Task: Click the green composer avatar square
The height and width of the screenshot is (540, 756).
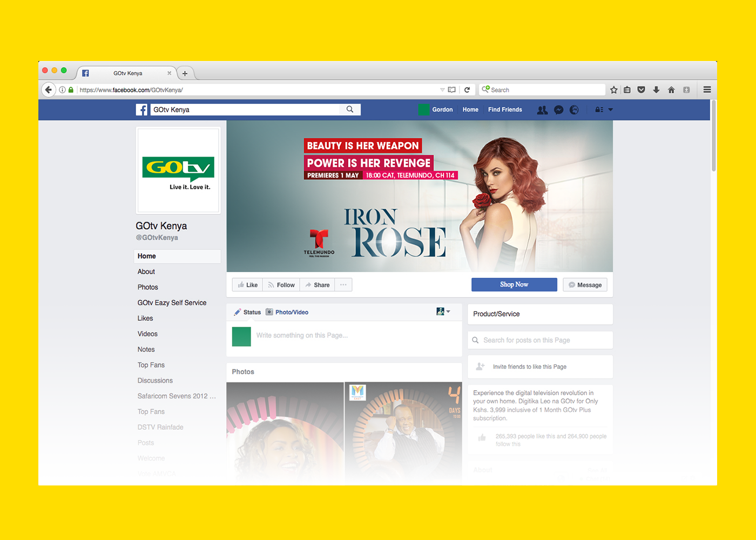Action: click(x=241, y=336)
